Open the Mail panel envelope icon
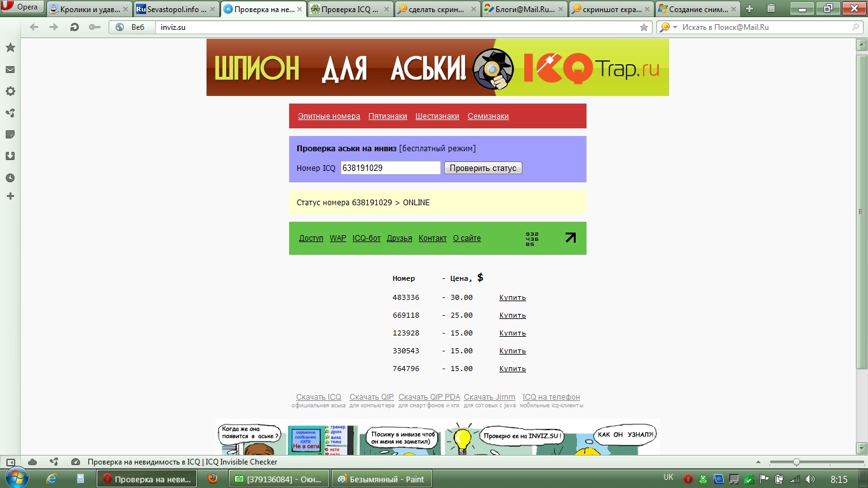Screen dimensions: 868x488 [10, 70]
